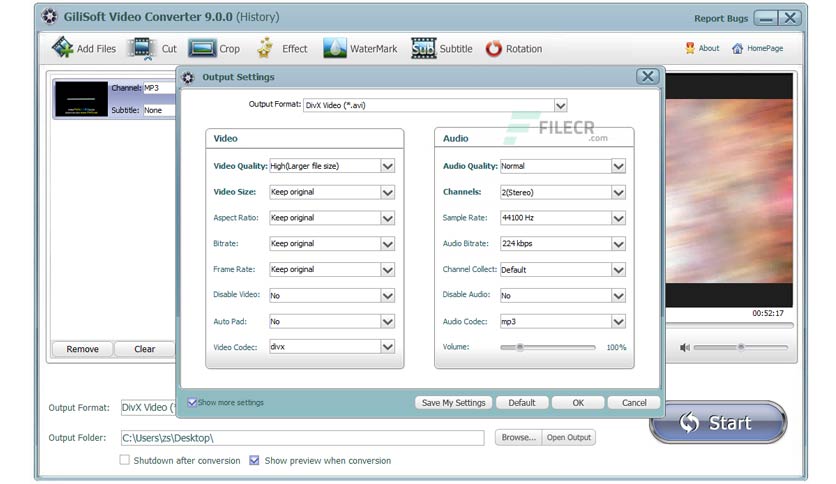Open the Effect star icon
Screen dimensions: 836x484
[265, 48]
